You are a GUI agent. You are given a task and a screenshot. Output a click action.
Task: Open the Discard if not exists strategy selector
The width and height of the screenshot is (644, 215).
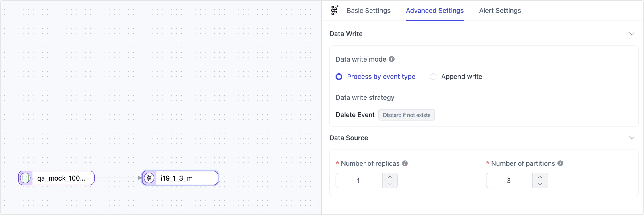pyautogui.click(x=407, y=115)
